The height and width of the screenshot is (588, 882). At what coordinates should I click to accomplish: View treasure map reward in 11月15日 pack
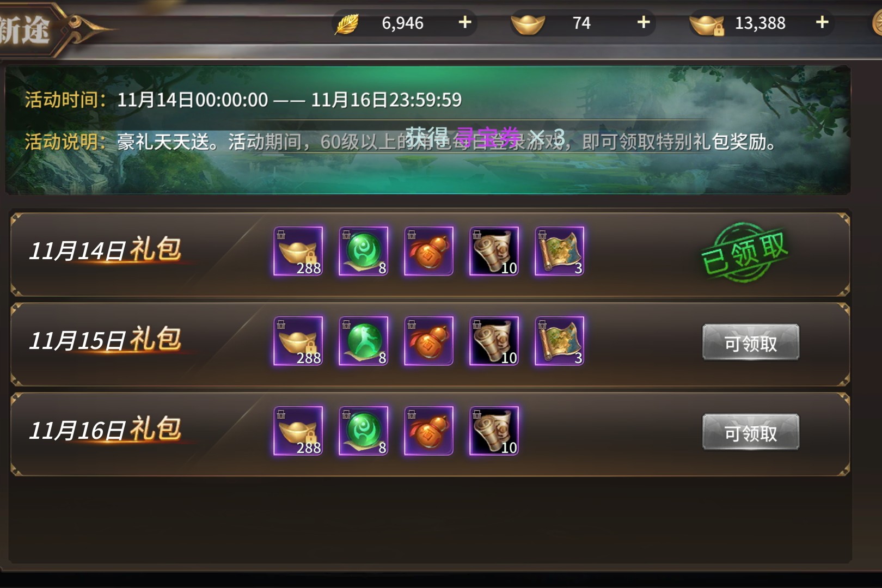pyautogui.click(x=560, y=341)
